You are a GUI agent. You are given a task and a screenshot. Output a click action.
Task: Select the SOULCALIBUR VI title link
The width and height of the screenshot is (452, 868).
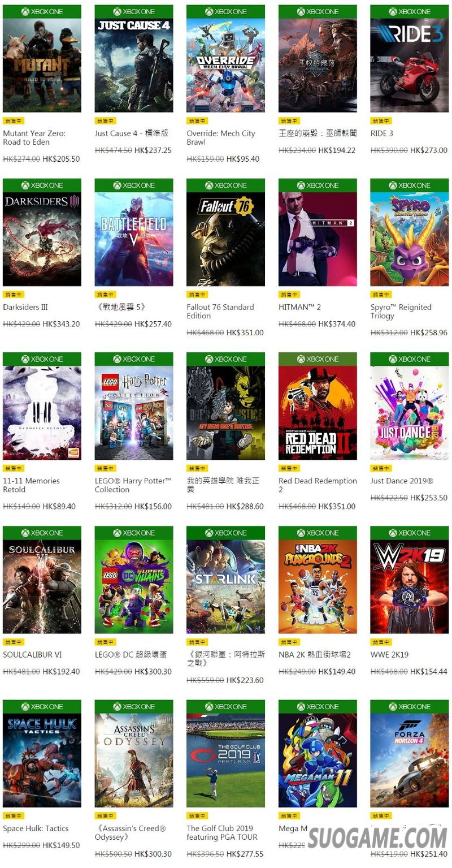[32, 655]
